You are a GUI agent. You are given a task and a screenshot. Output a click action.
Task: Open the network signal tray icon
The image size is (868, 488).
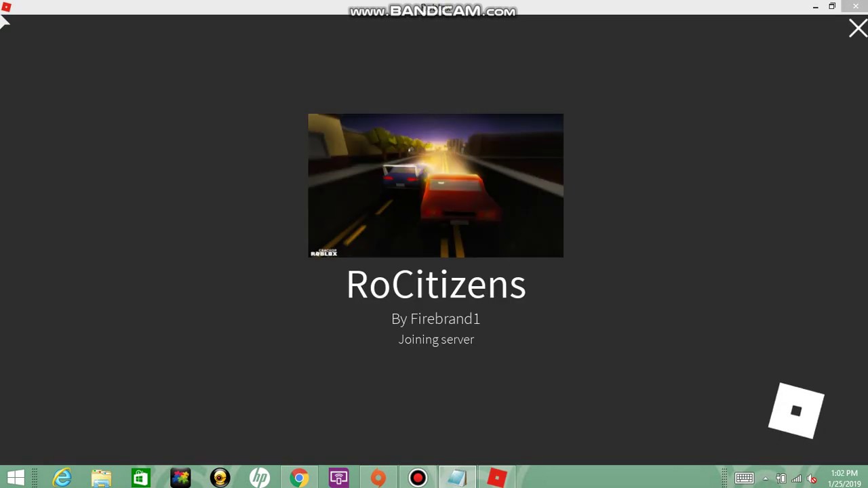point(797,479)
